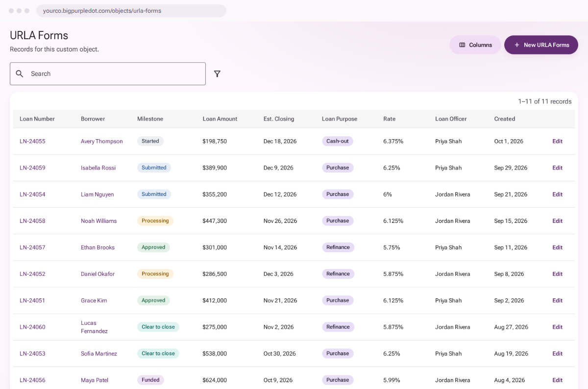Sort by the Loan Number column header
This screenshot has height=389, width=588.
pyautogui.click(x=37, y=119)
